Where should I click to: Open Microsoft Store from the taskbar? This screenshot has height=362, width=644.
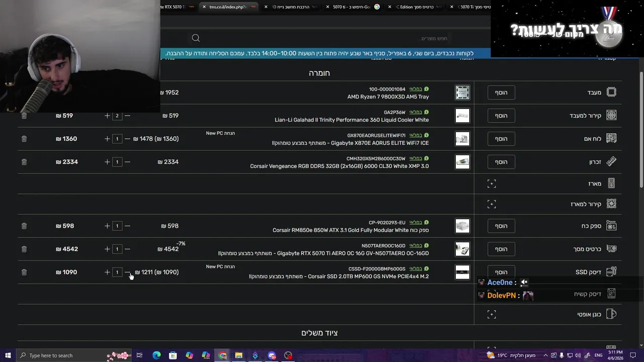click(x=173, y=355)
